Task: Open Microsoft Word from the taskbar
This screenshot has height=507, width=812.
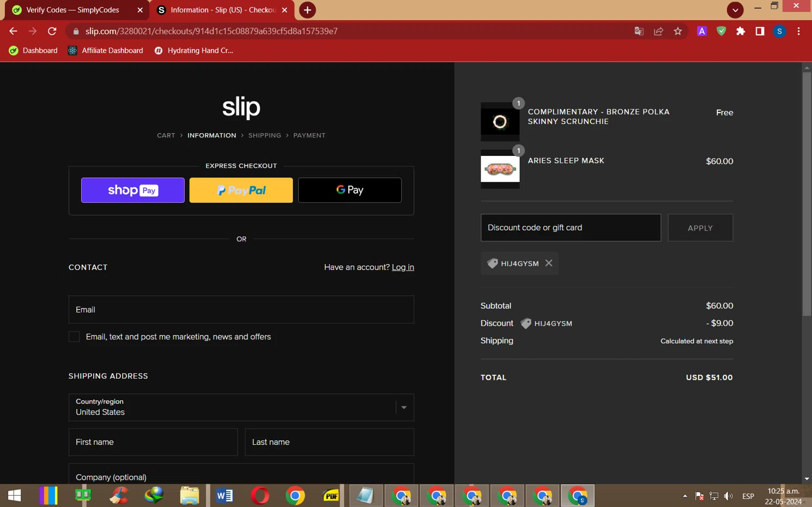Action: 225,496
